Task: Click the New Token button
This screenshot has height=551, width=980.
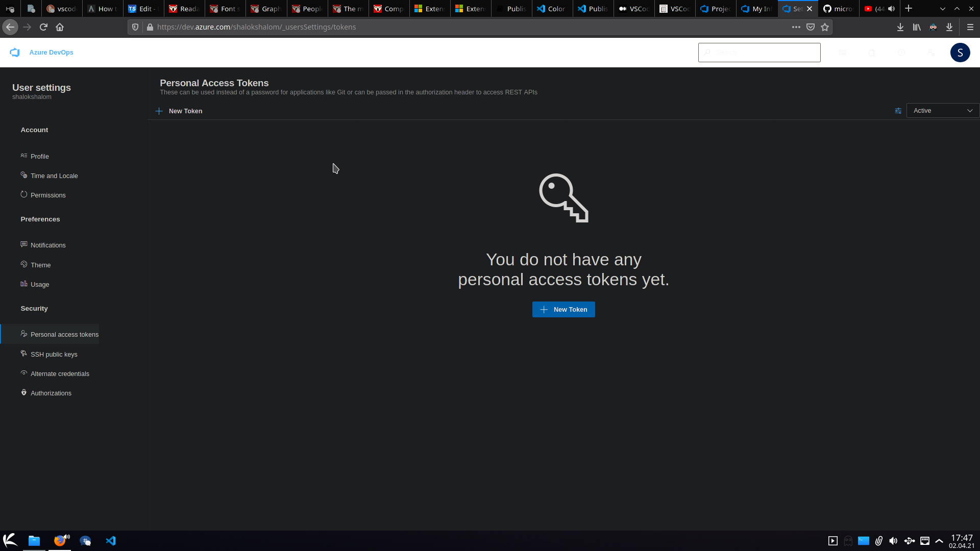Action: pos(563,309)
